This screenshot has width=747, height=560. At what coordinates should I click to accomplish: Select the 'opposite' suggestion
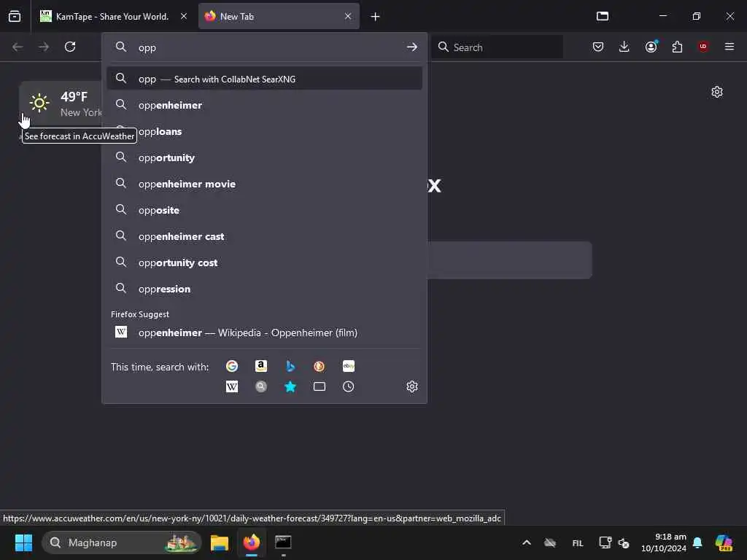[264, 210]
